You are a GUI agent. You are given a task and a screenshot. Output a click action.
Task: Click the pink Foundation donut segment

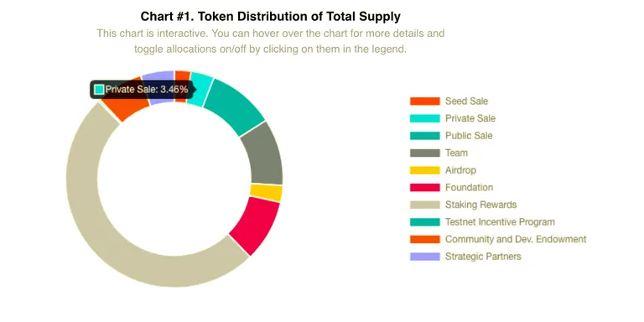(x=256, y=224)
